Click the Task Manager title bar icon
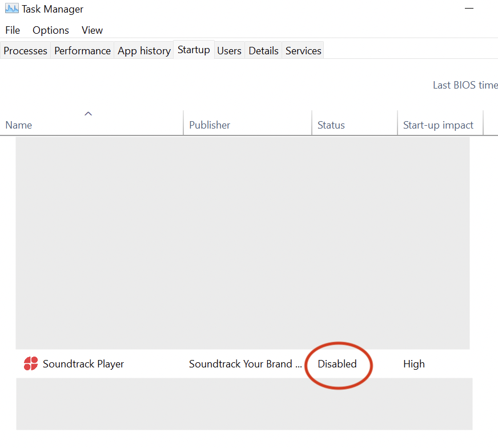The image size is (498, 448). tap(12, 9)
